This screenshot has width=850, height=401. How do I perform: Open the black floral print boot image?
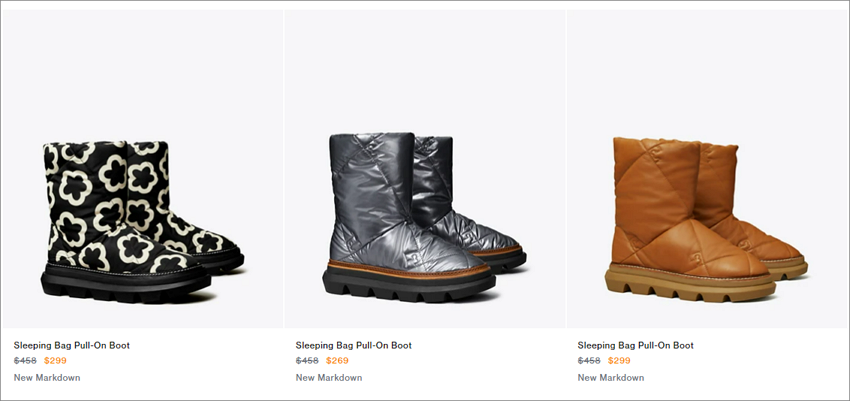pos(141,169)
